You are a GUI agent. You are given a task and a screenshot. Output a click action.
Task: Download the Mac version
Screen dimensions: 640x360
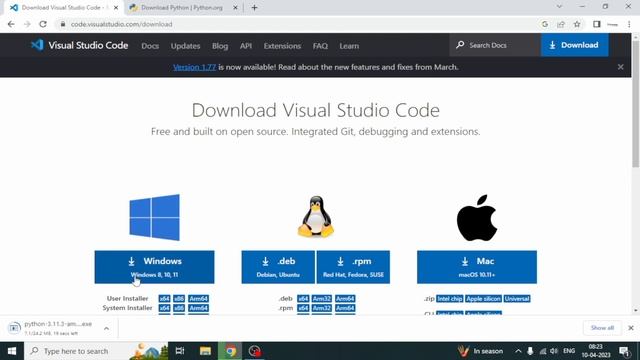[x=477, y=267]
